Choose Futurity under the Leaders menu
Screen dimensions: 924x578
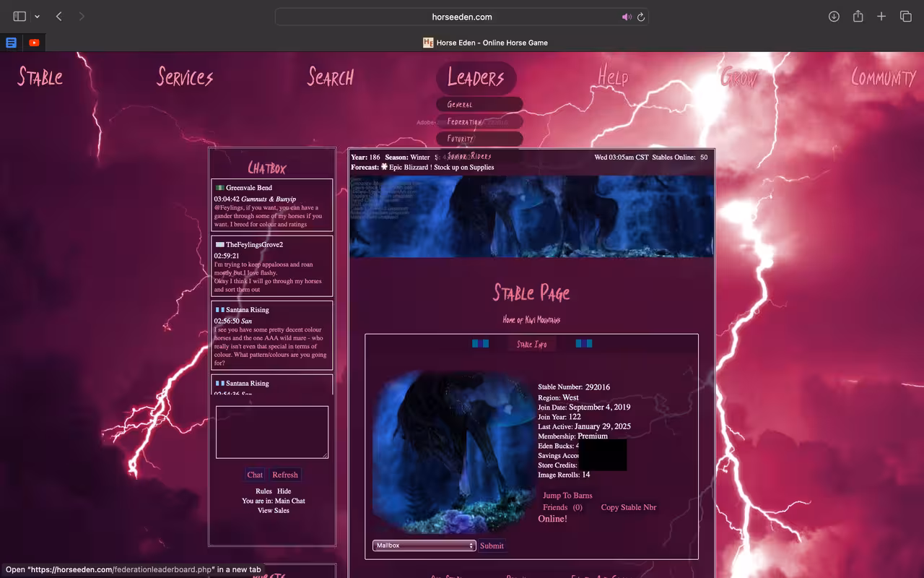[479, 139]
